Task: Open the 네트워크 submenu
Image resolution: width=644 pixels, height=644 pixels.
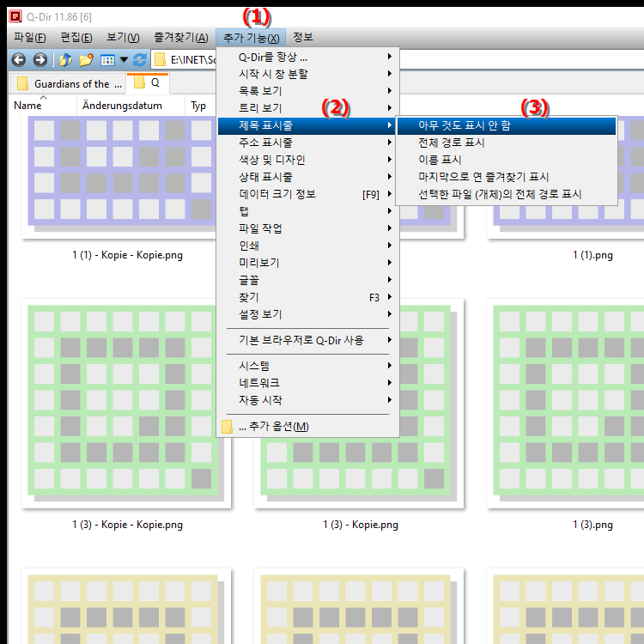Action: coord(307,383)
